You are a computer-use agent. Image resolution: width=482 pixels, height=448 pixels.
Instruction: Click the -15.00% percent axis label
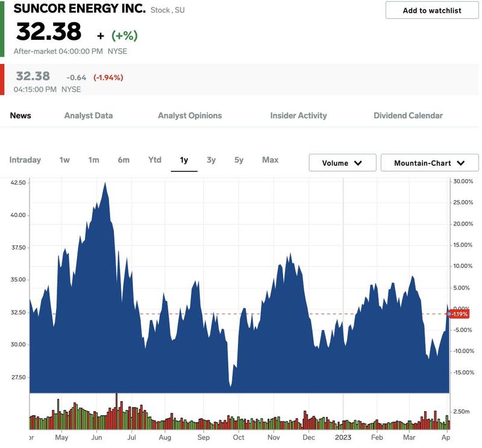(464, 372)
